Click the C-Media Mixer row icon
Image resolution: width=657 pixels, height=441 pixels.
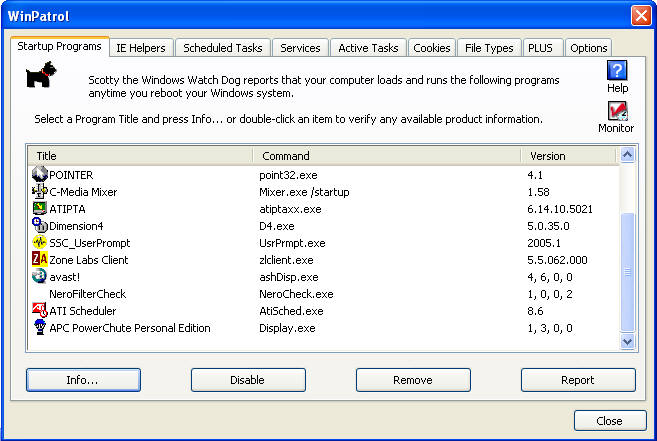[x=40, y=191]
